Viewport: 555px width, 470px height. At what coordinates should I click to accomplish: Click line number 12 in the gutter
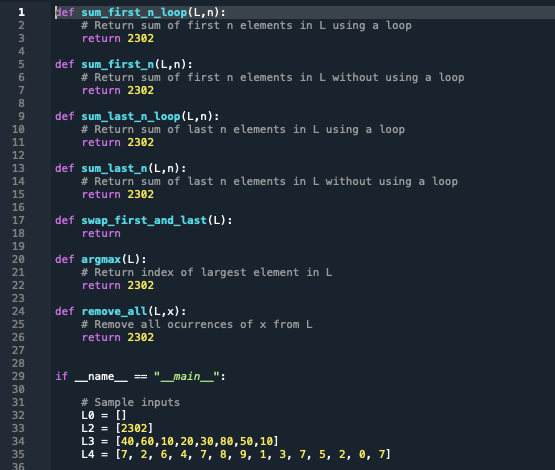tap(18, 155)
